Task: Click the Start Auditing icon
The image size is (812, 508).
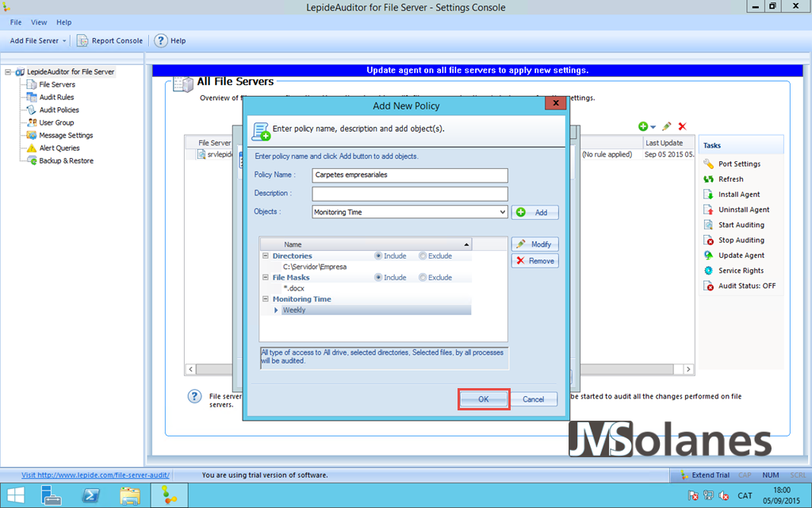Action: coord(708,225)
